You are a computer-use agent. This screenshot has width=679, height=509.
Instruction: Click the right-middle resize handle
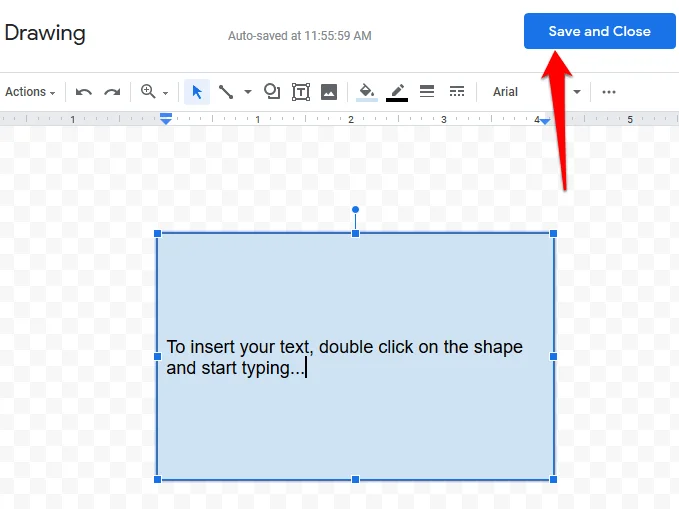click(553, 357)
